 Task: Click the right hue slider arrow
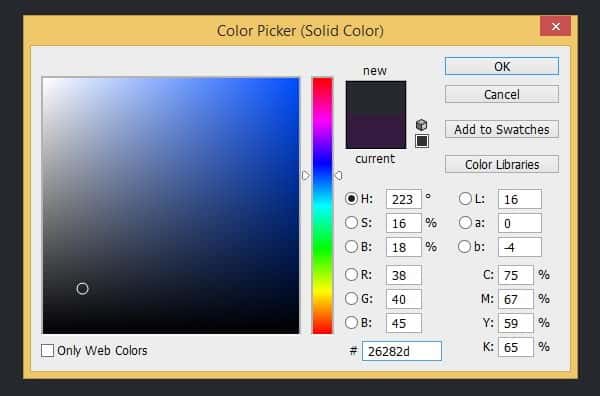[338, 175]
